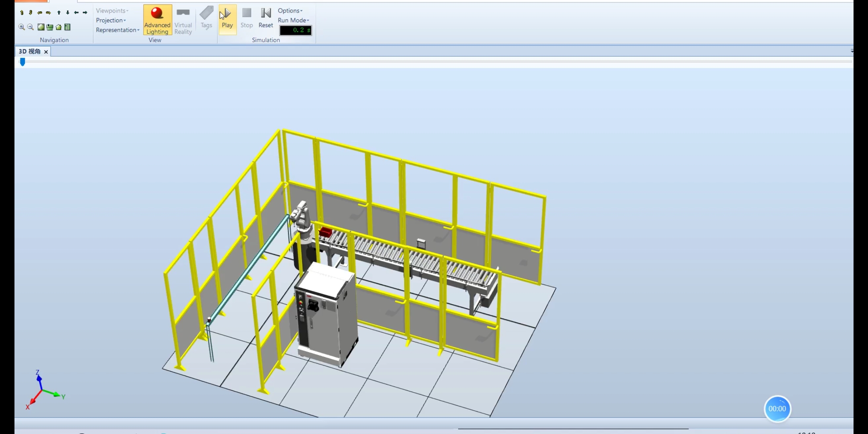Click the Fit-to-view navigation icon

41,27
